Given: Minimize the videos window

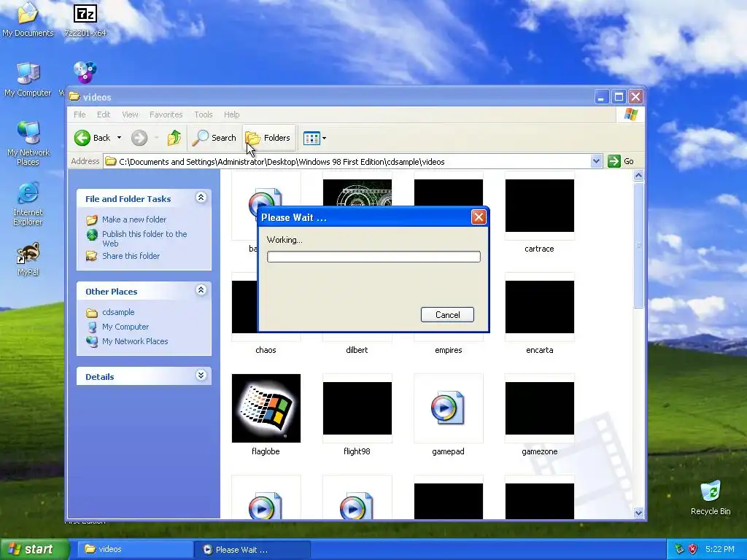Looking at the screenshot, I should click(601, 97).
